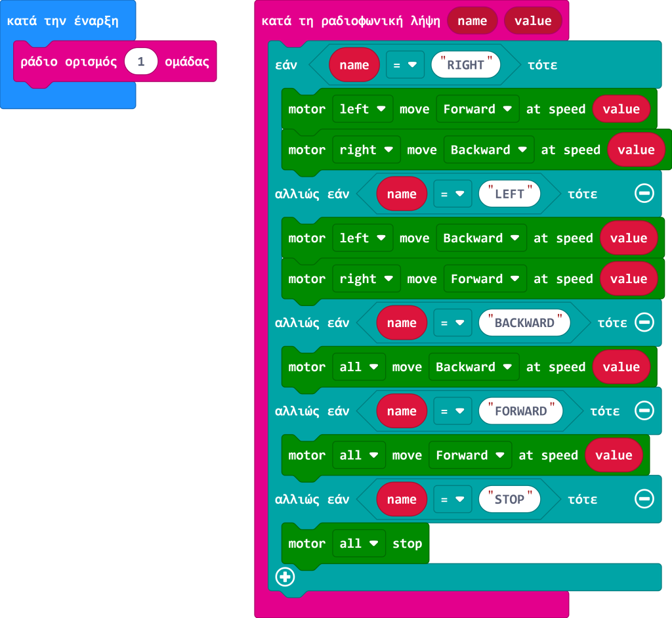Edit the radio group number field showing 1
Screen dimensions: 672x618
(x=141, y=62)
